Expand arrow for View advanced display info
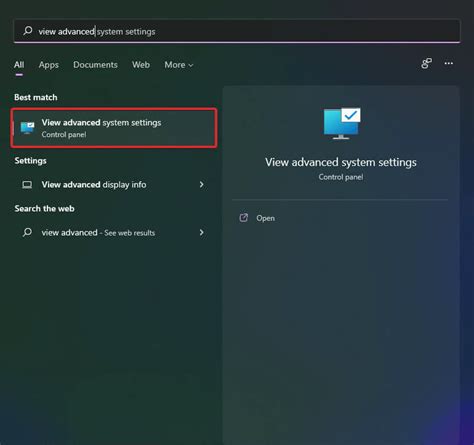This screenshot has width=474, height=445. (x=201, y=184)
